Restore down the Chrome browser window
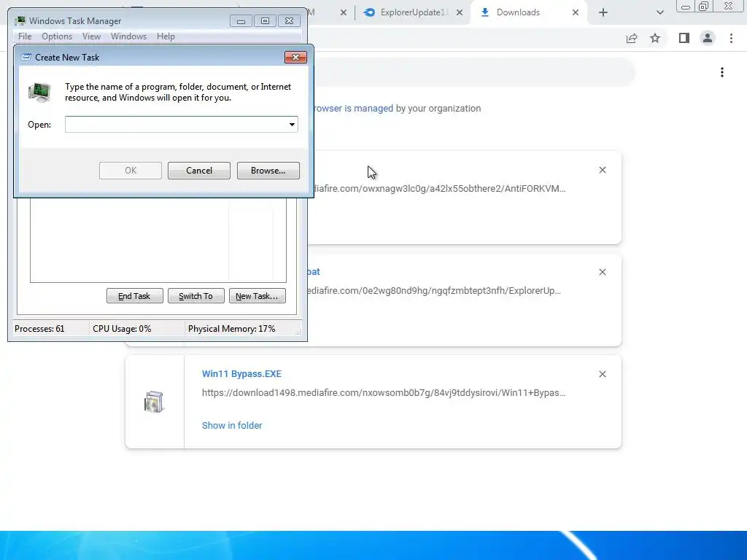 704,7
